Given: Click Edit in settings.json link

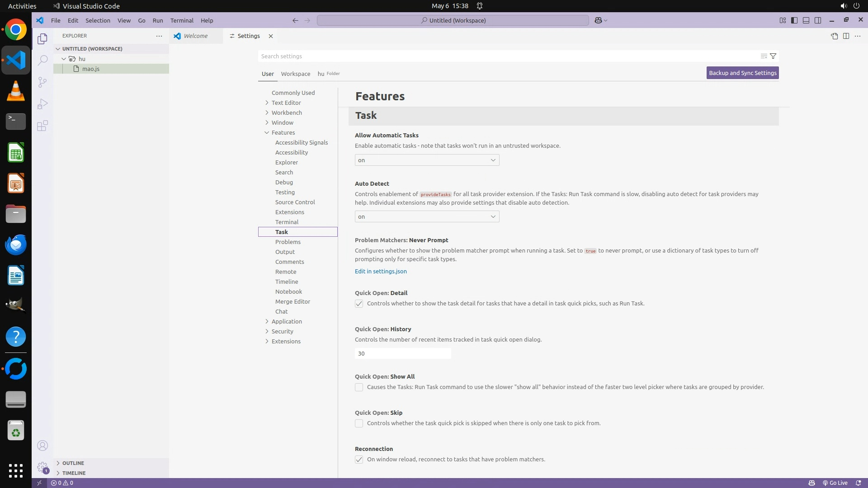Looking at the screenshot, I should tap(381, 271).
